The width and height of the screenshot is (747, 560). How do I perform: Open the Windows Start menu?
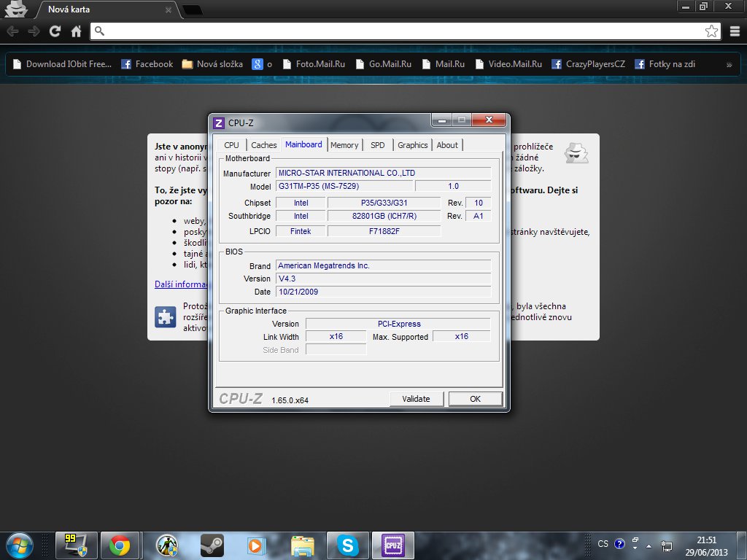click(19, 545)
